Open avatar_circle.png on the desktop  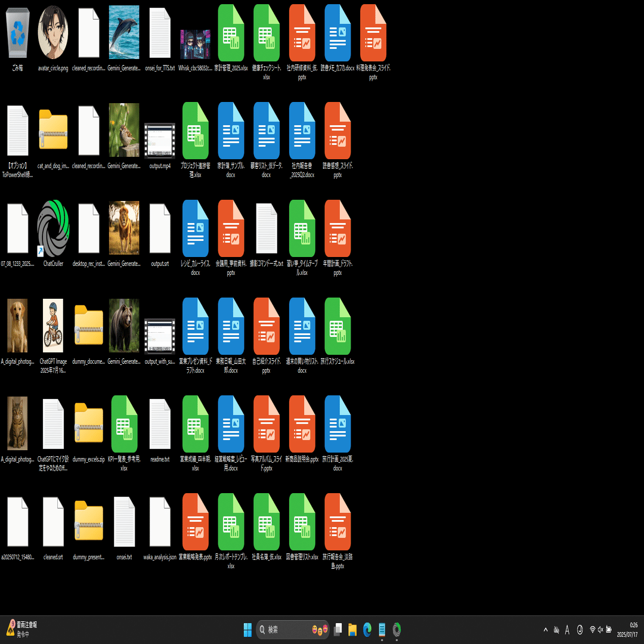point(53,33)
